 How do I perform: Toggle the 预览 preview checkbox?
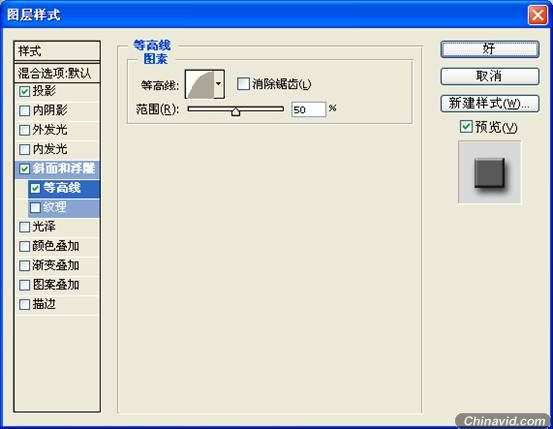[466, 127]
